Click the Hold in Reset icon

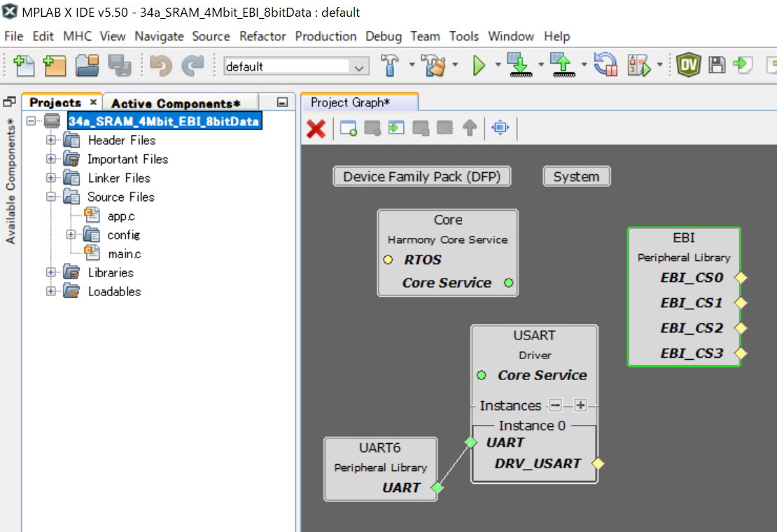605,65
